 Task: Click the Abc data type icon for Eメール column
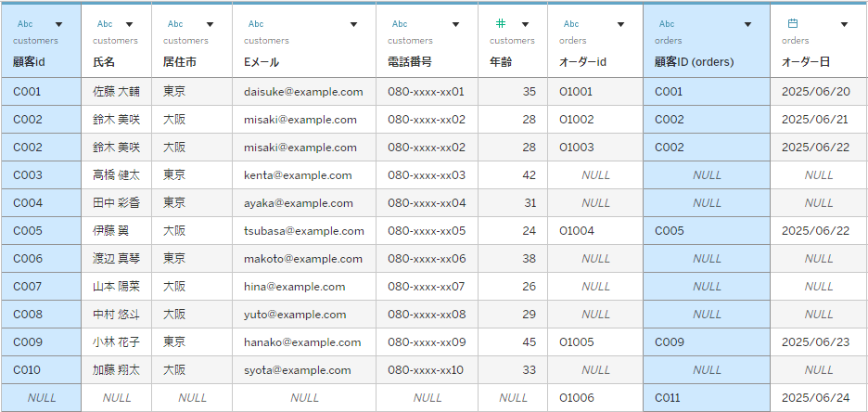point(256,24)
